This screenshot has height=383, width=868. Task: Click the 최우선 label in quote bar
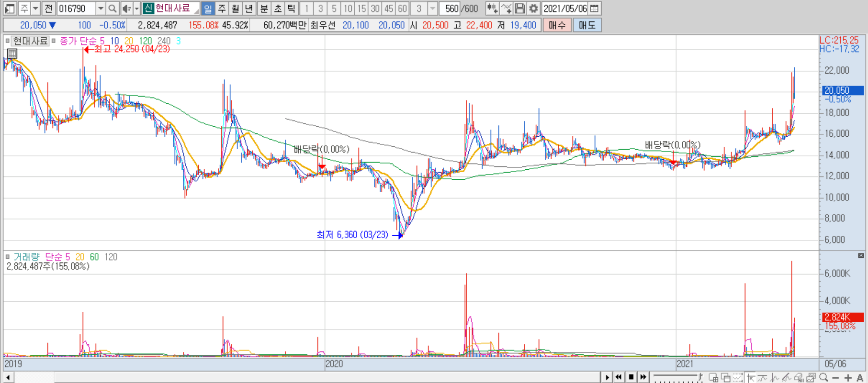pyautogui.click(x=322, y=25)
